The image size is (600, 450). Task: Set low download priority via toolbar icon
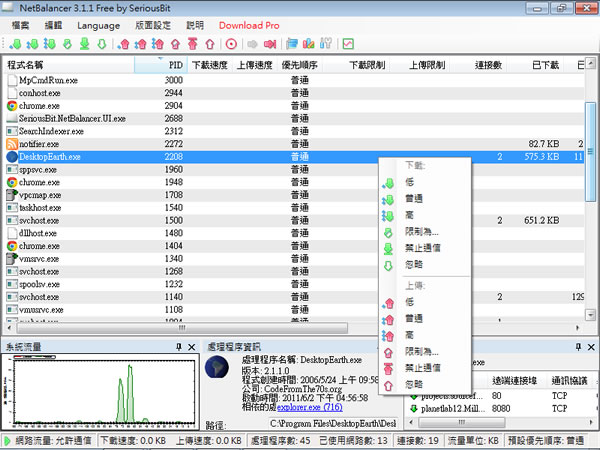pyautogui.click(x=15, y=44)
